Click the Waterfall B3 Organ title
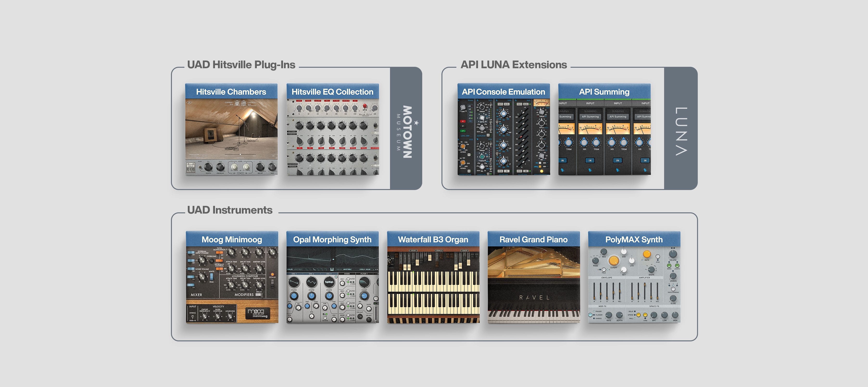This screenshot has height=387, width=868. (433, 240)
